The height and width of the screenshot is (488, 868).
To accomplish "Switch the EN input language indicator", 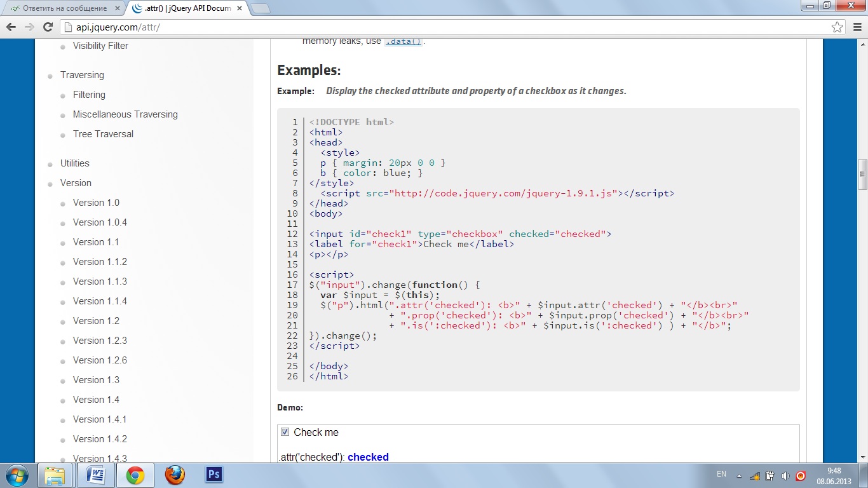I will 721,474.
